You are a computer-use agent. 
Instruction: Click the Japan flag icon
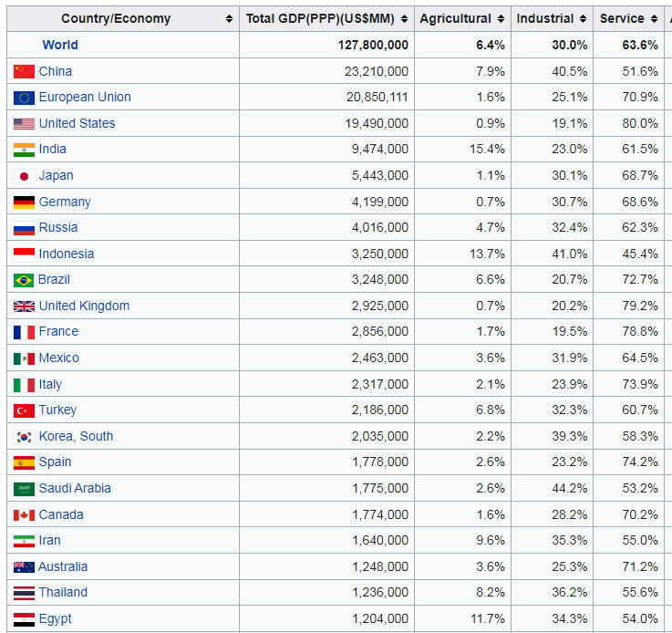pos(24,176)
